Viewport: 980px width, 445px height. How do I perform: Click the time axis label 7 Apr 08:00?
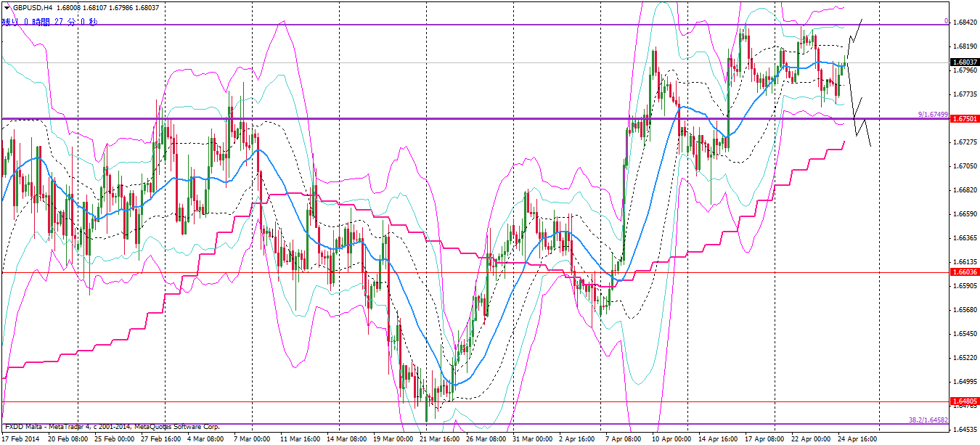[624, 439]
